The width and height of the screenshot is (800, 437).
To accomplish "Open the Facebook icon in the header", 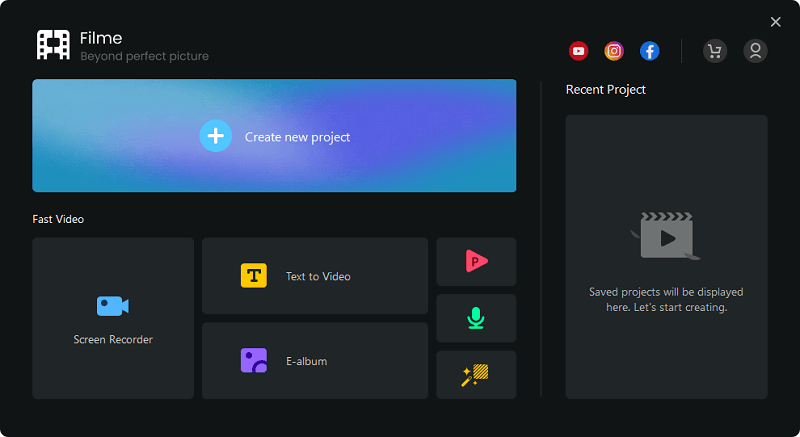I will click(649, 51).
